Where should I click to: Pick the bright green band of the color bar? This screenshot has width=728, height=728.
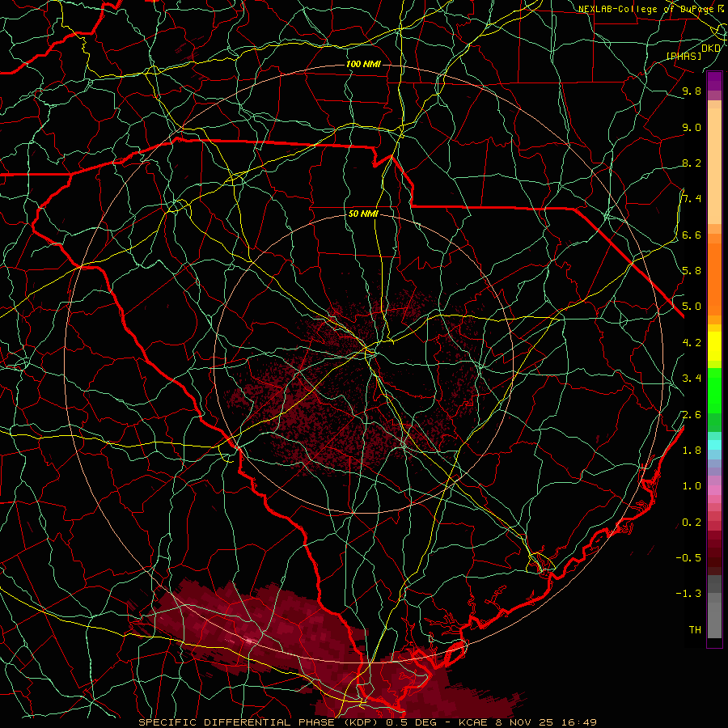(x=714, y=389)
